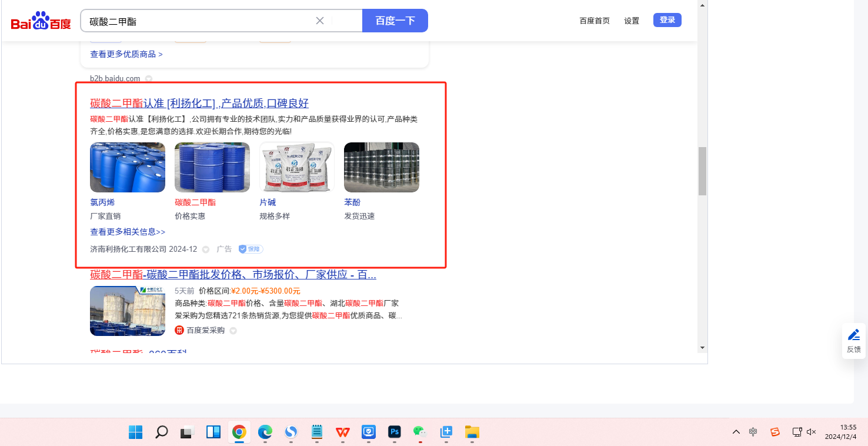Open the Notepad taskbar icon
Image resolution: width=868 pixels, height=446 pixels.
(x=316, y=432)
